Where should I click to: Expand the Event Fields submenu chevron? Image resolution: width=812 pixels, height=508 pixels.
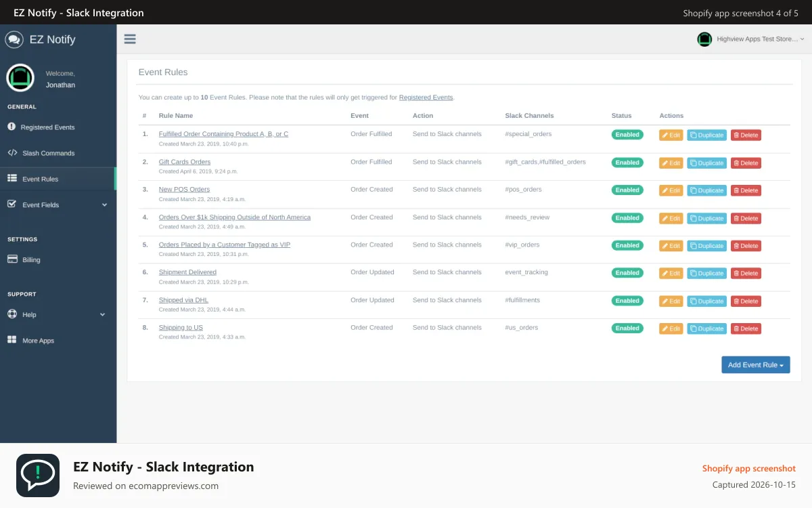pyautogui.click(x=104, y=205)
